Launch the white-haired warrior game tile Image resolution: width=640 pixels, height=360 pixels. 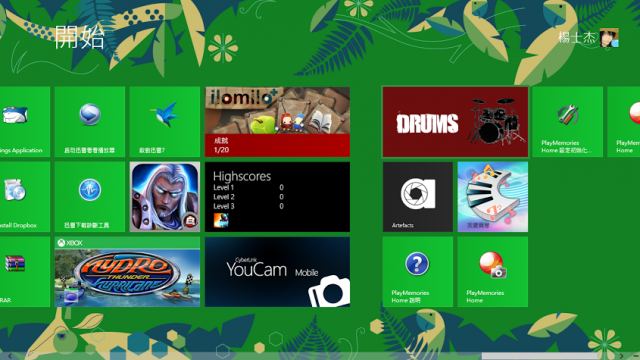pos(165,197)
